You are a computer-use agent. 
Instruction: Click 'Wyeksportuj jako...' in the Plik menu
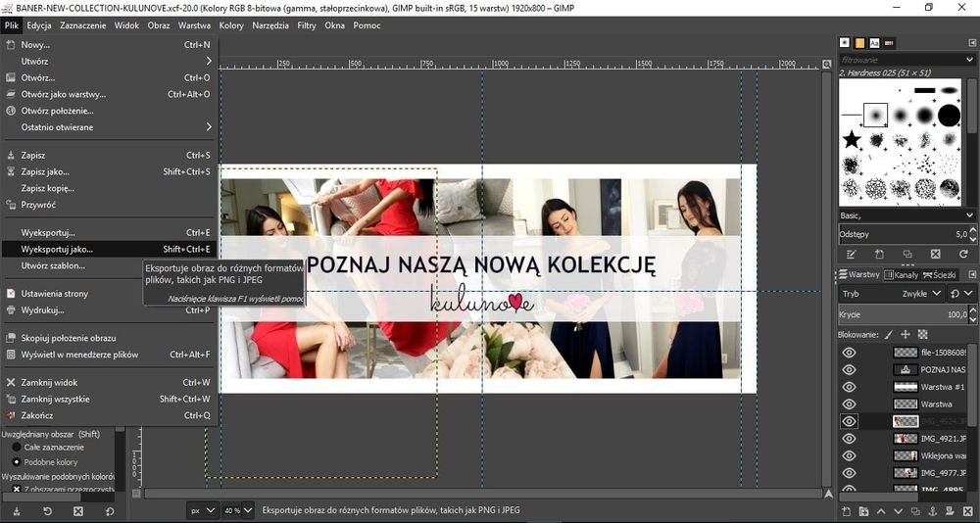coord(108,249)
